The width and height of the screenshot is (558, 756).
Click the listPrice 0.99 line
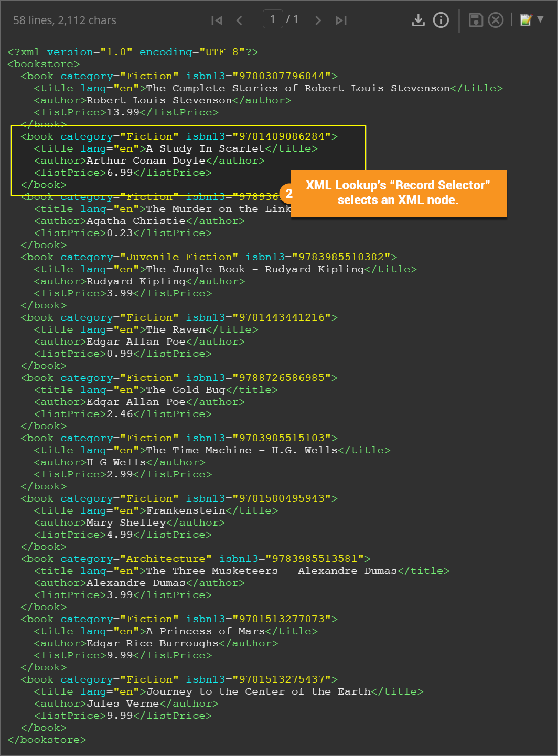123,354
